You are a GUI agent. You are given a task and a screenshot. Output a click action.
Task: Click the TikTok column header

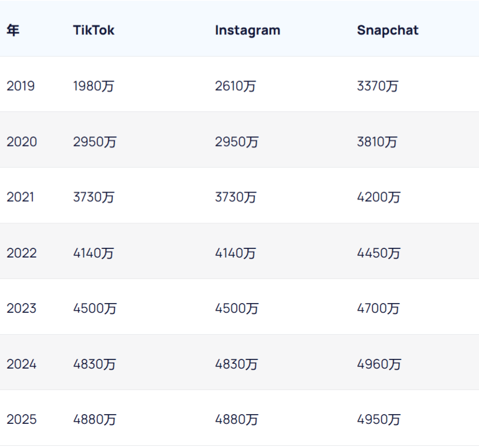(94, 31)
